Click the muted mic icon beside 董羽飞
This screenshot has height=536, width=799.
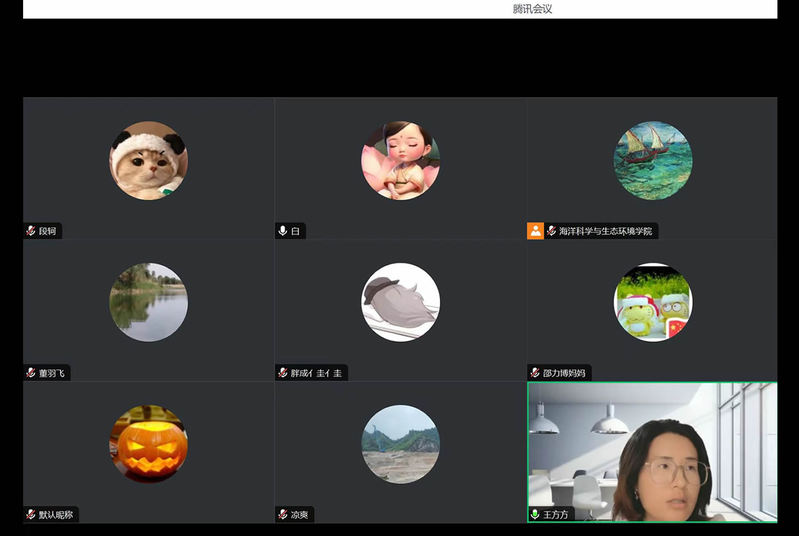coord(31,373)
